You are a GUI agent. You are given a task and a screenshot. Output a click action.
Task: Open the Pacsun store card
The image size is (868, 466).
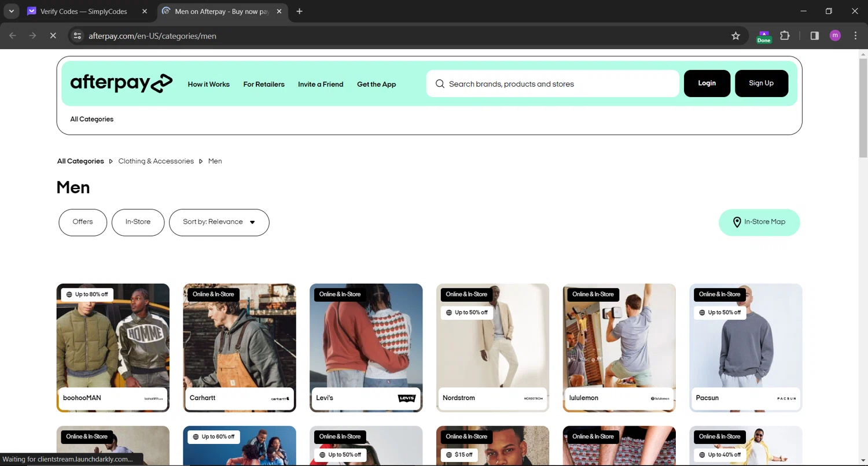tap(746, 347)
